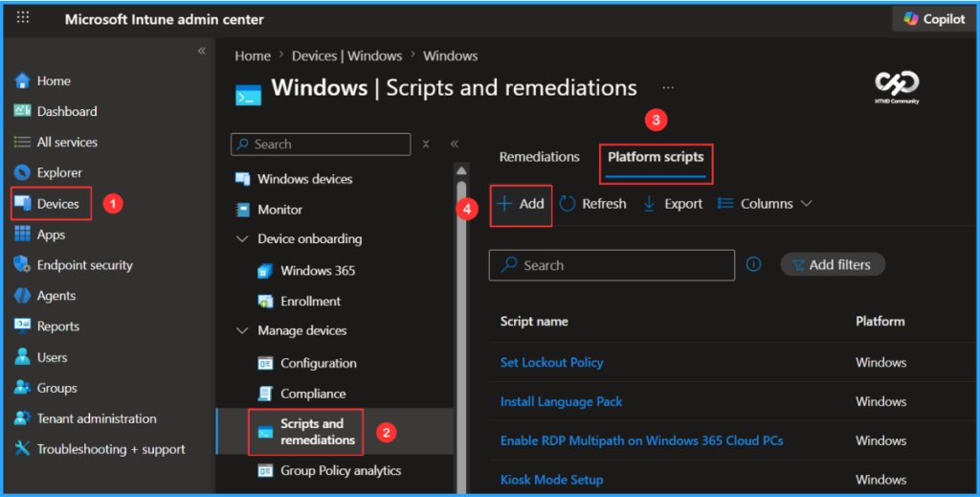
Task: Click the Add plus button
Action: [x=521, y=204]
